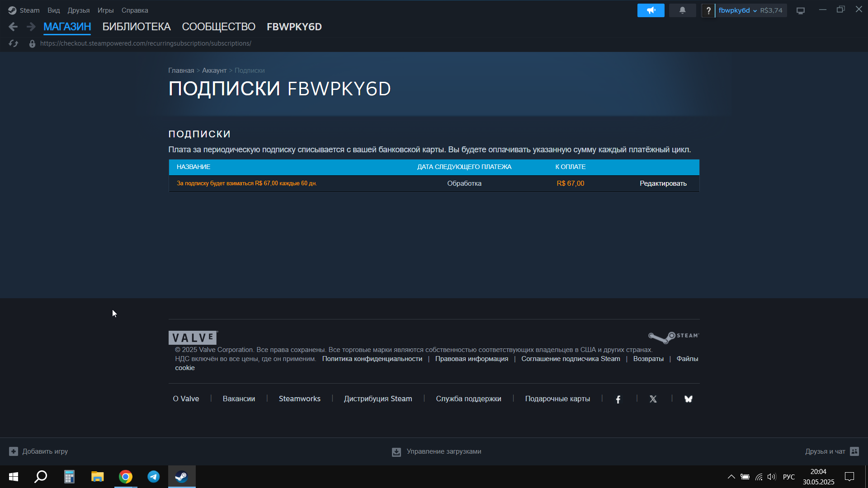Go back with the back arrow
The height and width of the screenshot is (488, 868).
click(13, 27)
